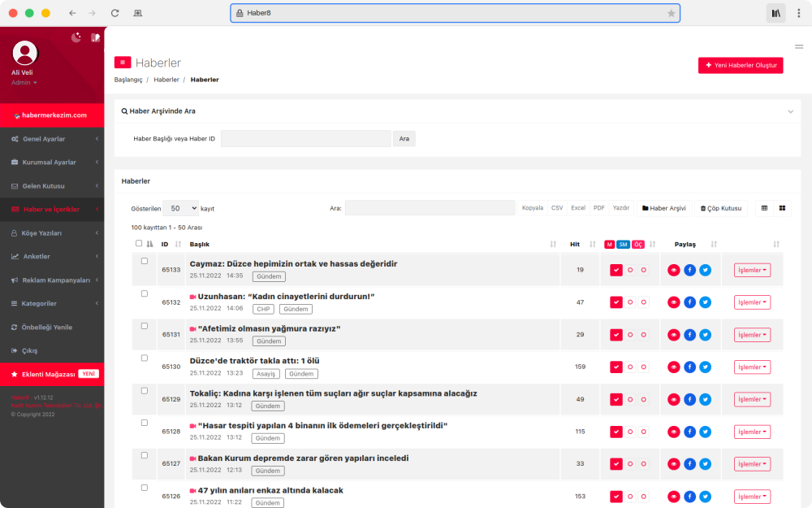Click the Twitter share icon for news 65132
This screenshot has width=812, height=508.
point(705,302)
